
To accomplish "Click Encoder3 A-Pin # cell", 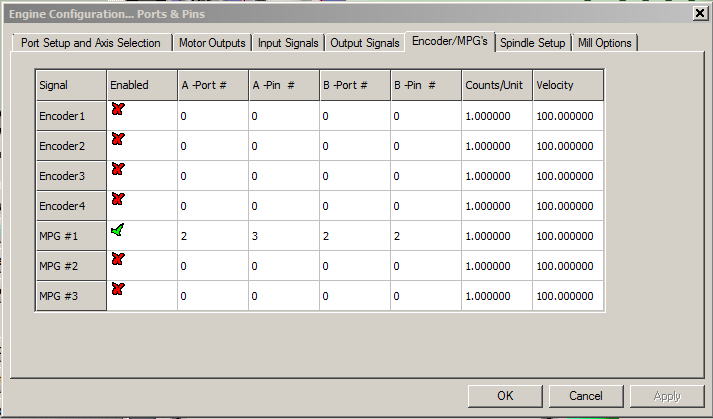I will click(x=284, y=176).
